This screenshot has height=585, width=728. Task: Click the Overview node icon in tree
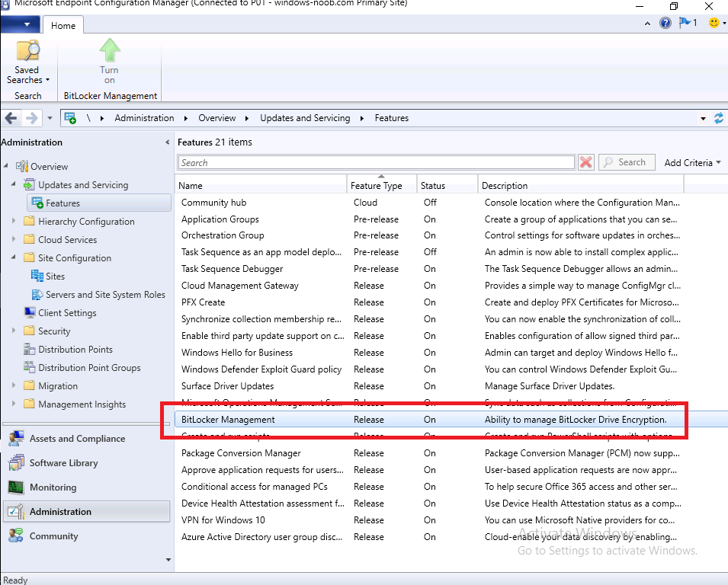[x=22, y=166]
